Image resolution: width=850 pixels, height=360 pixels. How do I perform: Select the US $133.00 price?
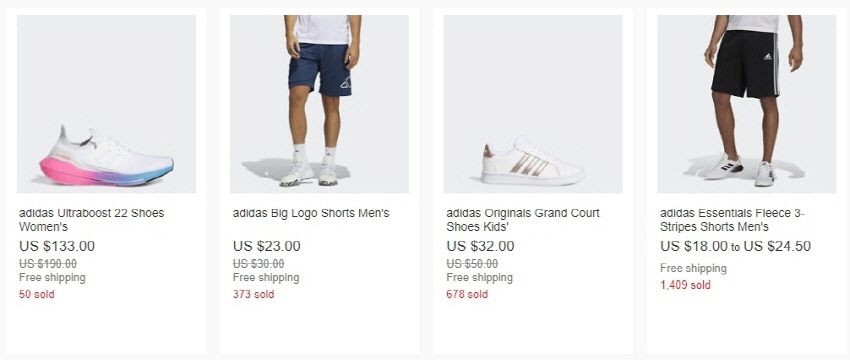tap(57, 246)
